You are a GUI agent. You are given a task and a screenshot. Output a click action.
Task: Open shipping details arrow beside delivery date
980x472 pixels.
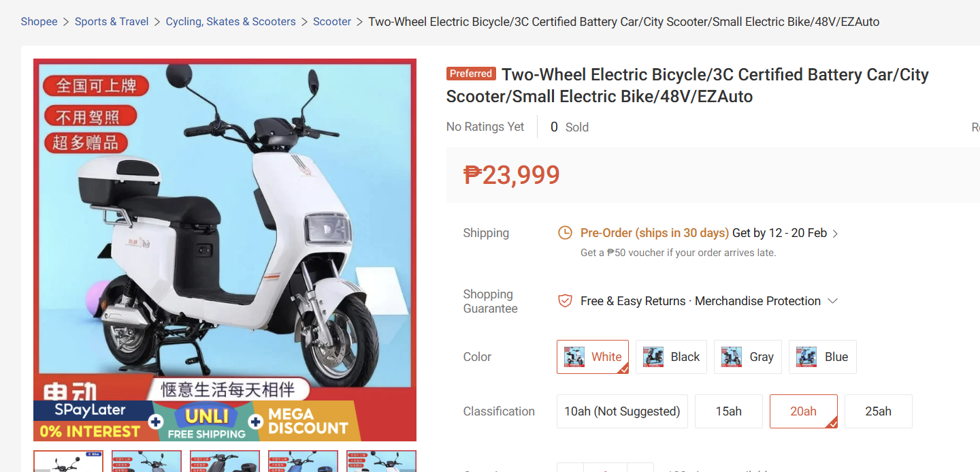coord(836,234)
